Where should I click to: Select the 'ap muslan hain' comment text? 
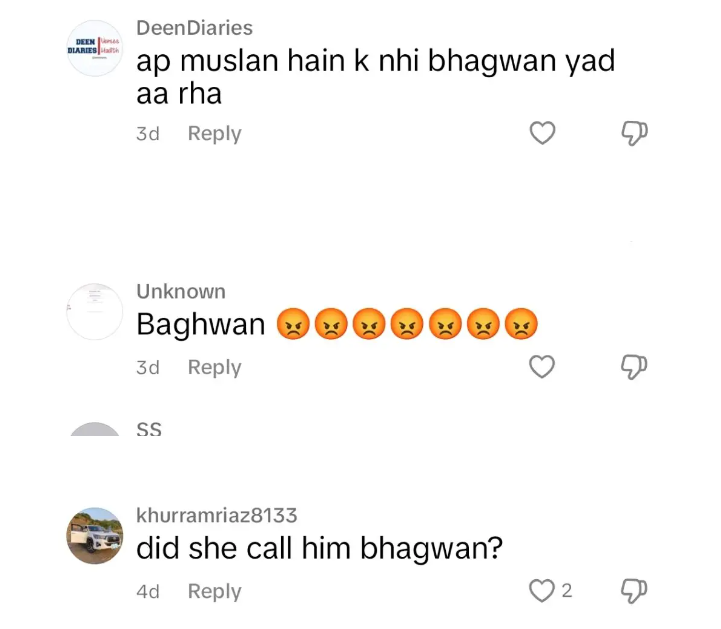(x=375, y=77)
